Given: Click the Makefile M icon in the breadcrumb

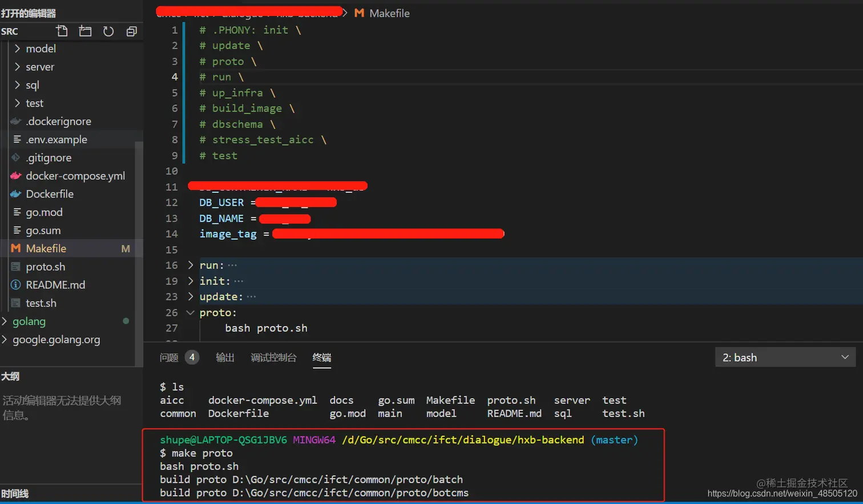Looking at the screenshot, I should tap(359, 13).
